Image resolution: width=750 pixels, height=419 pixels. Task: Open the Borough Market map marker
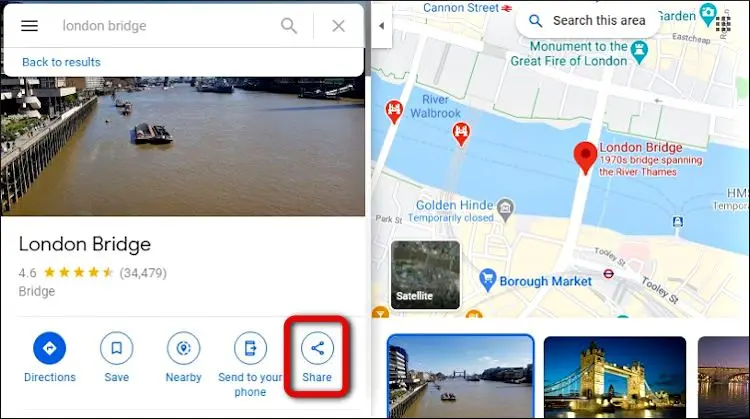pos(487,280)
